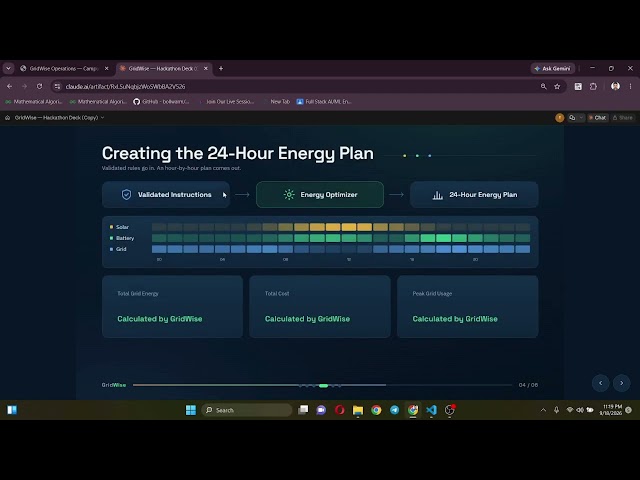Image resolution: width=640 pixels, height=480 pixels.
Task: Click the Peak Grid Usage card
Action: pyautogui.click(x=468, y=307)
